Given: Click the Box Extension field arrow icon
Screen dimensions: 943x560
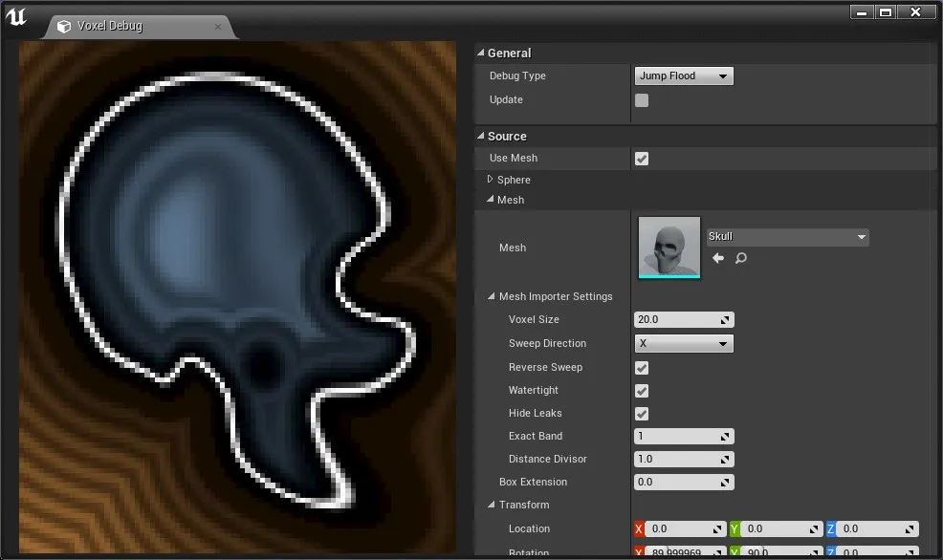Looking at the screenshot, I should tap(725, 483).
